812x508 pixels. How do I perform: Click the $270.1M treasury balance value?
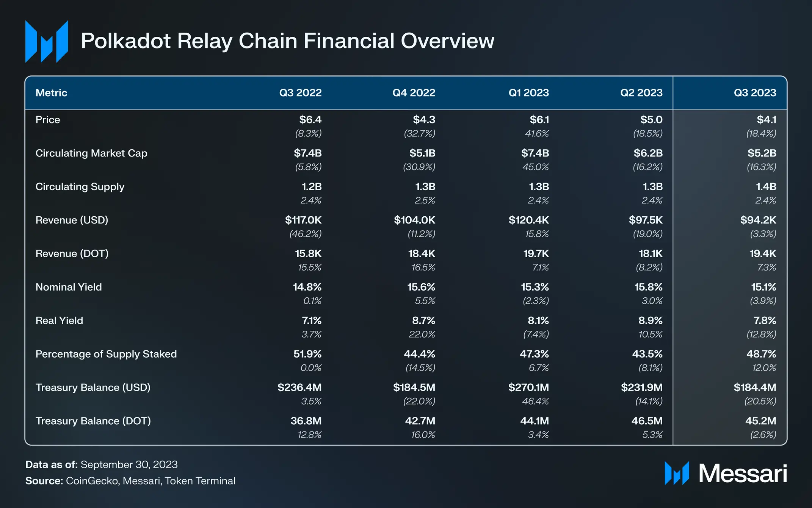tap(528, 388)
